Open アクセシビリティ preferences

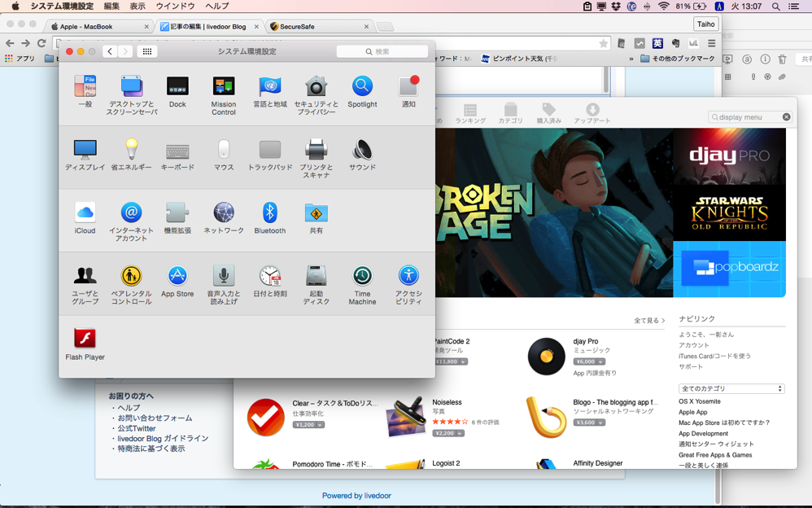coord(408,285)
